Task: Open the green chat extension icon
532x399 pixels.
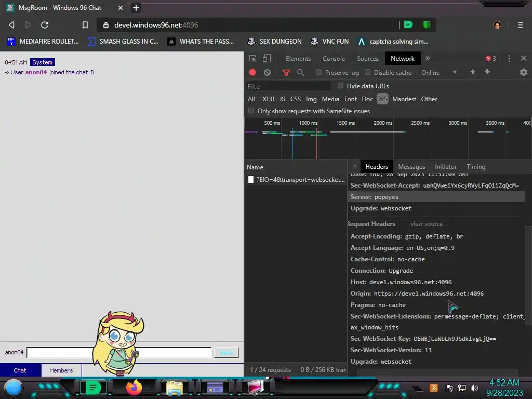Action: pyautogui.click(x=408, y=24)
